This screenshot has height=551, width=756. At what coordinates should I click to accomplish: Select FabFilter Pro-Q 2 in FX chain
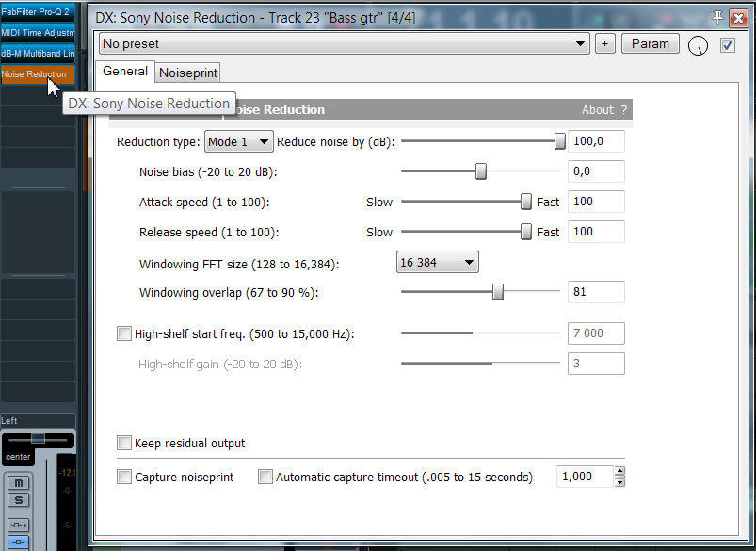[38, 11]
